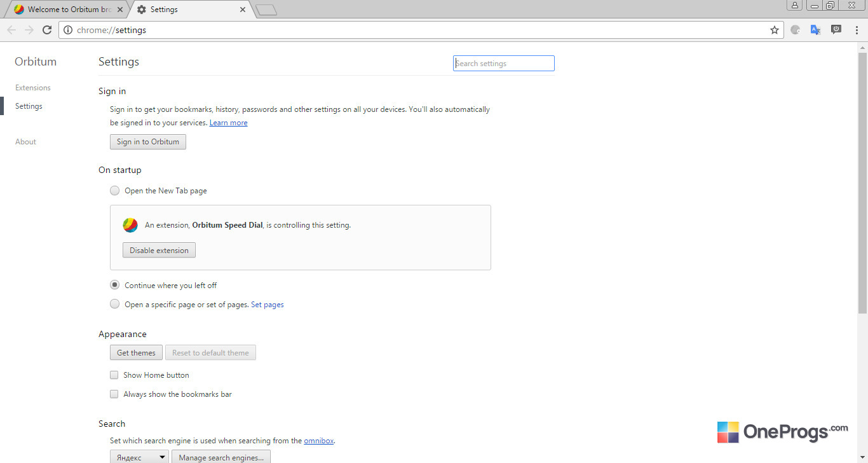This screenshot has width=868, height=463.
Task: Close the Welcome to Orbitum tab
Action: pyautogui.click(x=121, y=10)
